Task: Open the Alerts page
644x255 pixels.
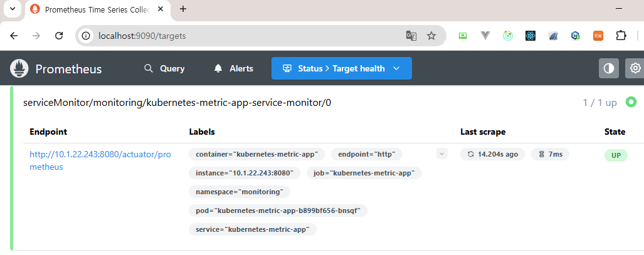Action: coord(233,68)
